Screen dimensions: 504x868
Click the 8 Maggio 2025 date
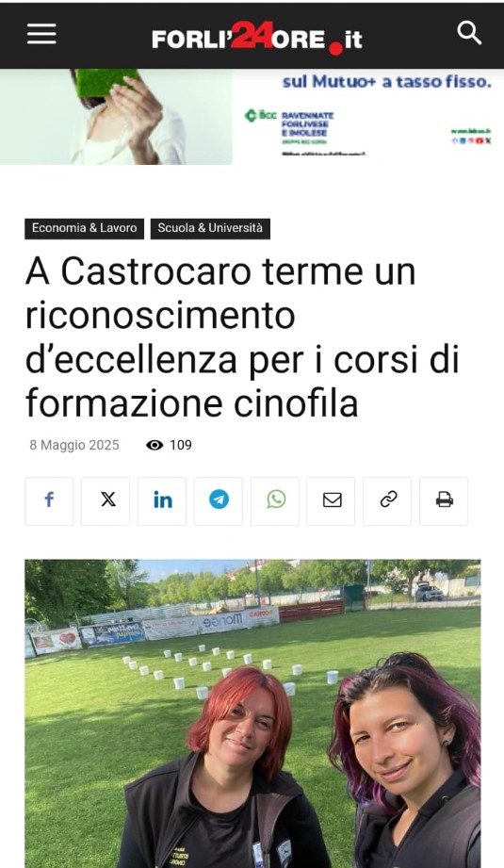pos(74,445)
